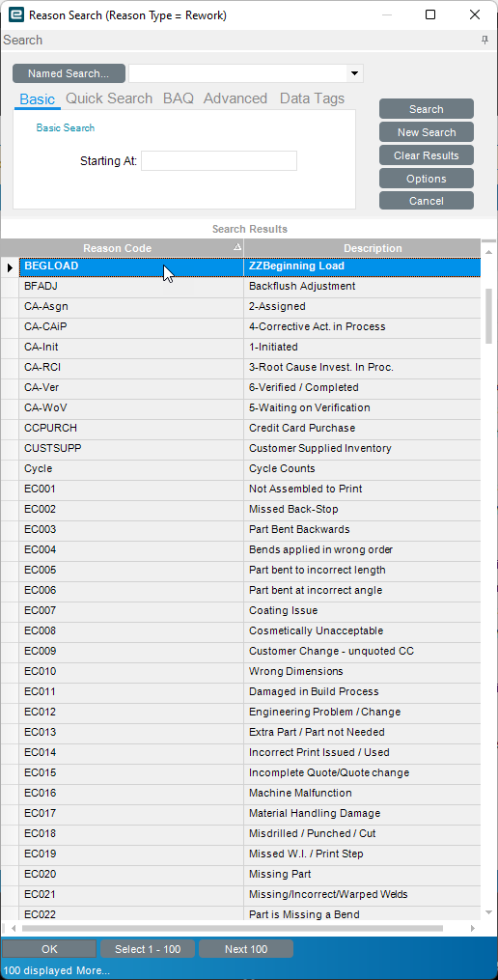Open the Named Search dropdown arrow

355,73
